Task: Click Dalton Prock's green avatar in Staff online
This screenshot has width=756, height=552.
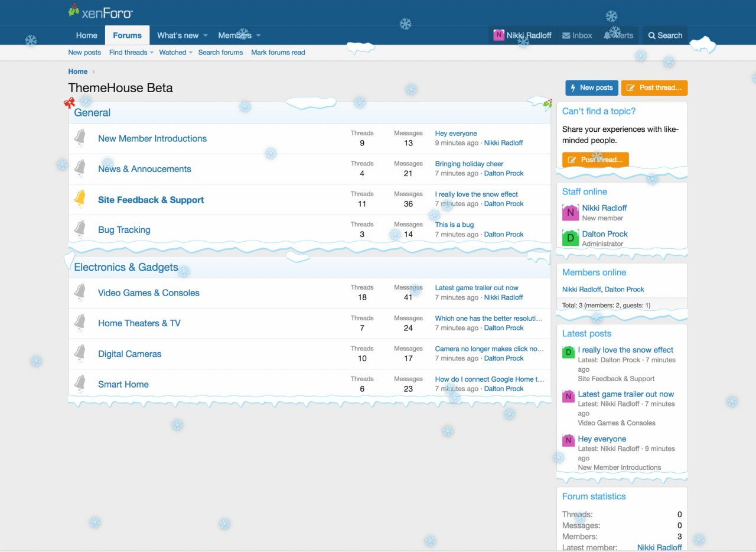Action: (570, 238)
